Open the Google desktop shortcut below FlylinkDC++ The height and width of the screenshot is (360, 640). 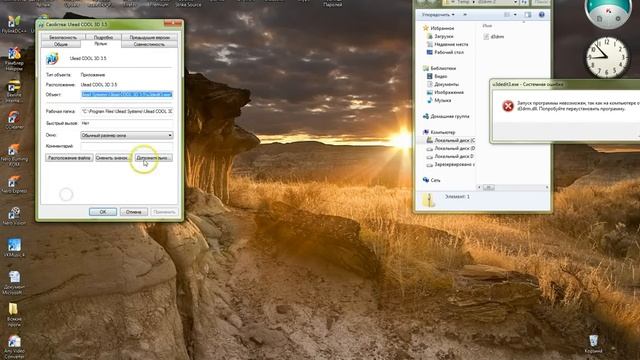point(14,58)
